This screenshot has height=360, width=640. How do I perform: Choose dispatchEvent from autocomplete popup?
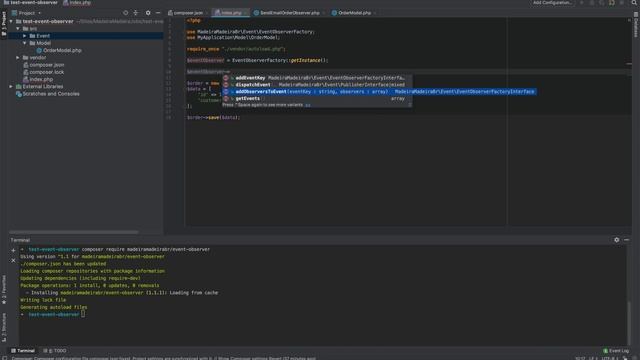tap(317, 85)
